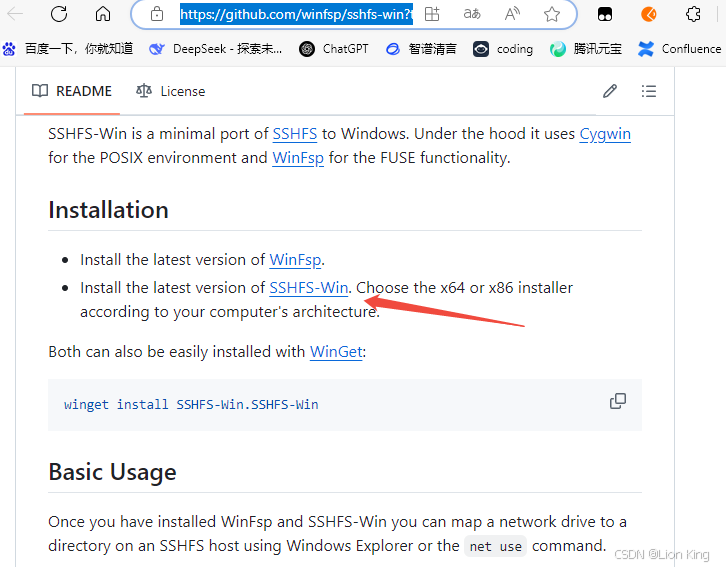Edit the README with pencil icon
The width and height of the screenshot is (726, 567).
point(610,91)
